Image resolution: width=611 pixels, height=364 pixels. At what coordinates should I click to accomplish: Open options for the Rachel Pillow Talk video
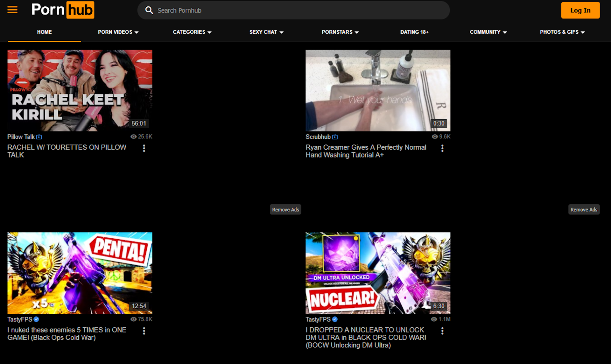[x=144, y=148]
